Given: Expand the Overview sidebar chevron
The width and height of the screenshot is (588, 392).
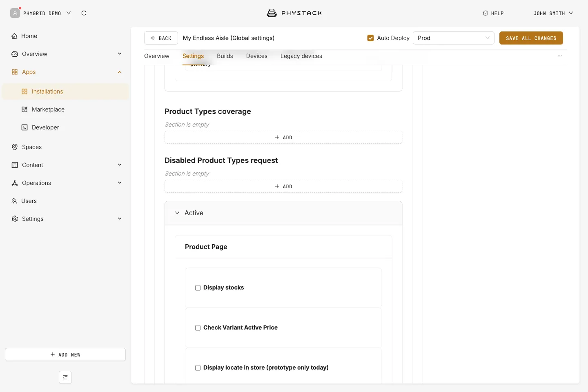Looking at the screenshot, I should [120, 54].
